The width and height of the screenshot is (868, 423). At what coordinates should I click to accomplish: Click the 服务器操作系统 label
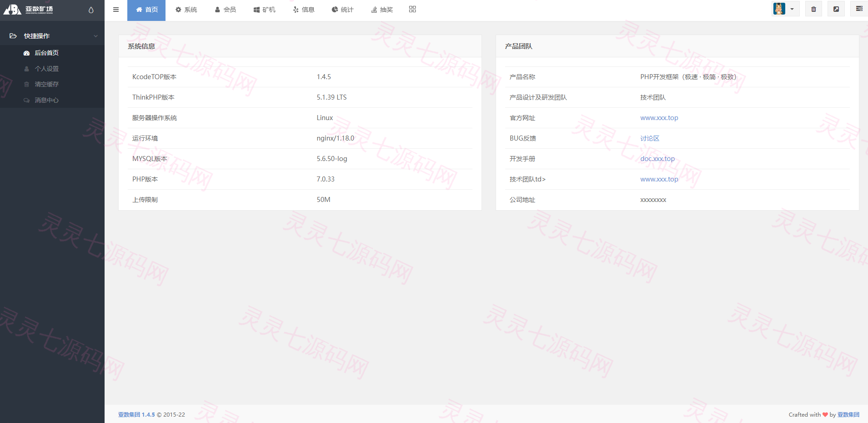point(155,118)
